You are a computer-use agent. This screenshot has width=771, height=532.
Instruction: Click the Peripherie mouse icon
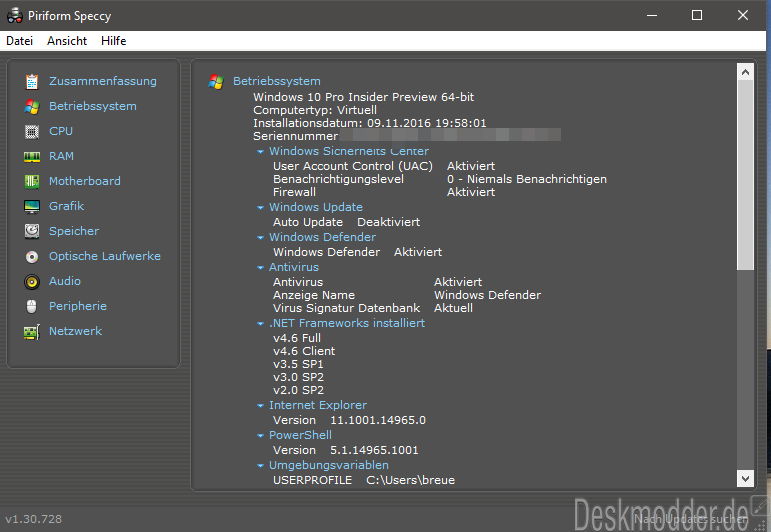(32, 306)
